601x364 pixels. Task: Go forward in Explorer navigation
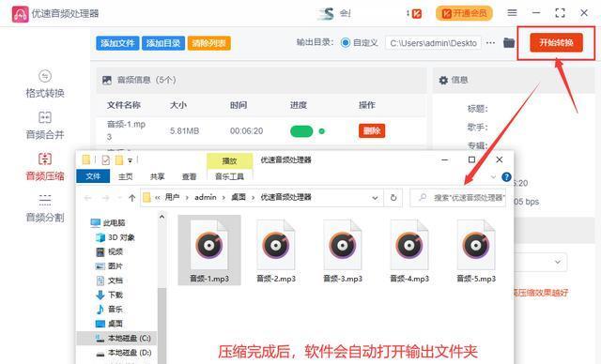pyautogui.click(x=105, y=198)
